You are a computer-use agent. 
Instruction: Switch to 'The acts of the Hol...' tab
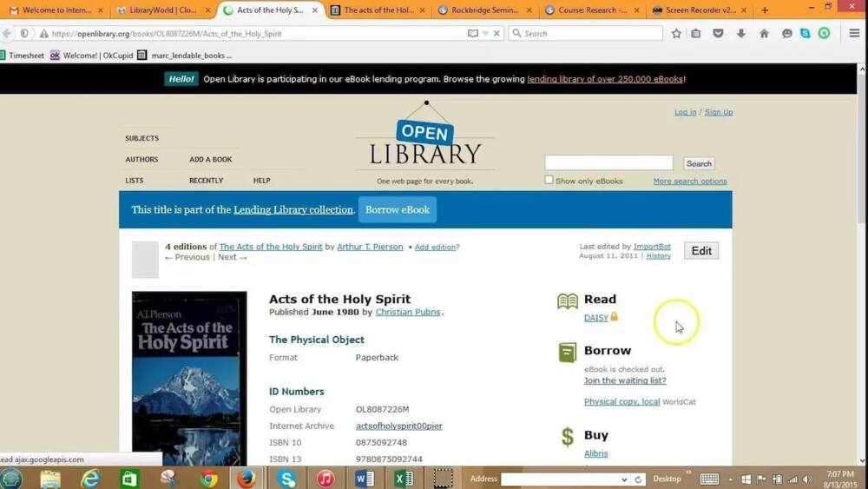click(378, 10)
